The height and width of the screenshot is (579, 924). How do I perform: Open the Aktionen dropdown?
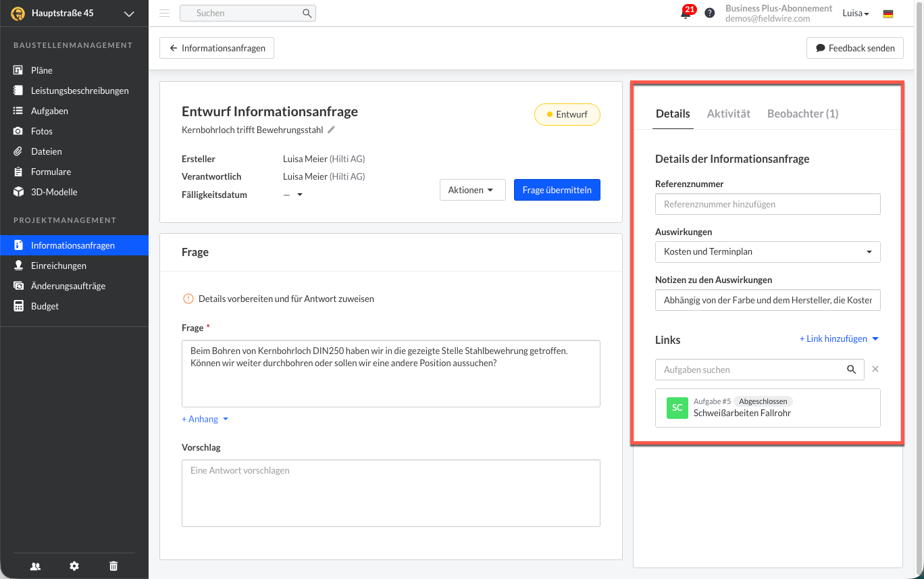(472, 190)
